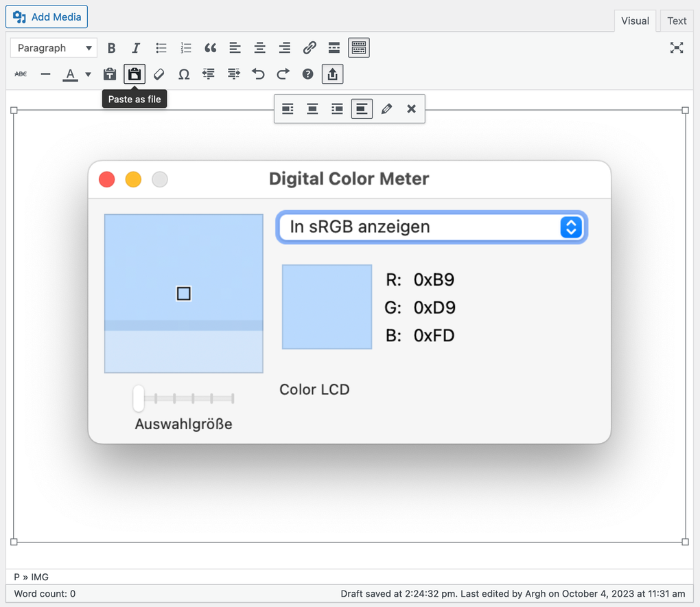Click the IMG element in path bar
700x607 pixels.
40,577
